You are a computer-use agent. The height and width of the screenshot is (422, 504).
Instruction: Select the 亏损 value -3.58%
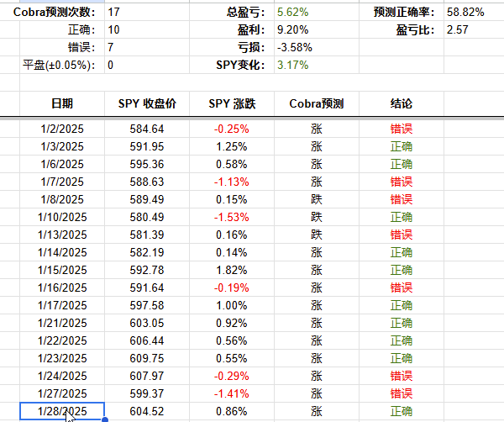coord(317,48)
